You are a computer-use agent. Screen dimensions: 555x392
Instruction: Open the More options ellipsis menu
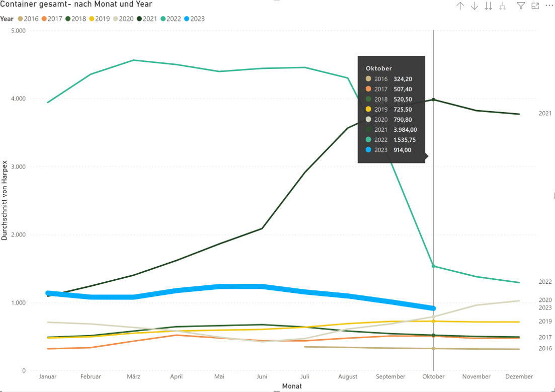coord(548,6)
